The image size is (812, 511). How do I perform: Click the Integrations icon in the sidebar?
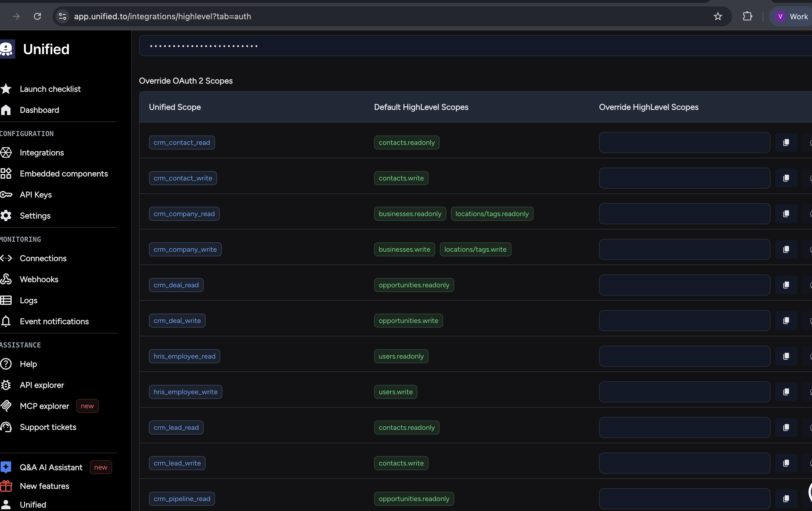point(6,153)
